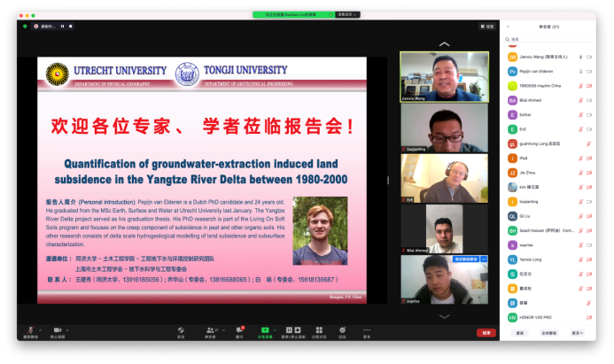Select participant Pepijn van Elderen in list

(549, 71)
